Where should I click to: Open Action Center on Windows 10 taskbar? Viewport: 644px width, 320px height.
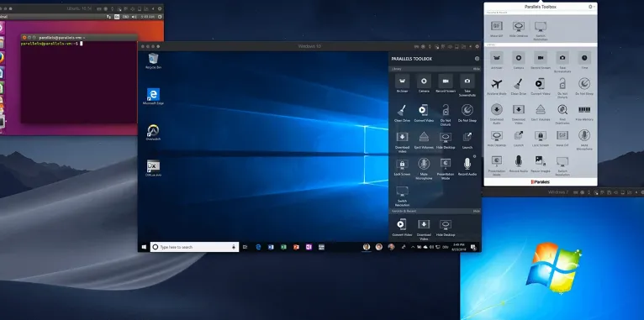tap(473, 247)
